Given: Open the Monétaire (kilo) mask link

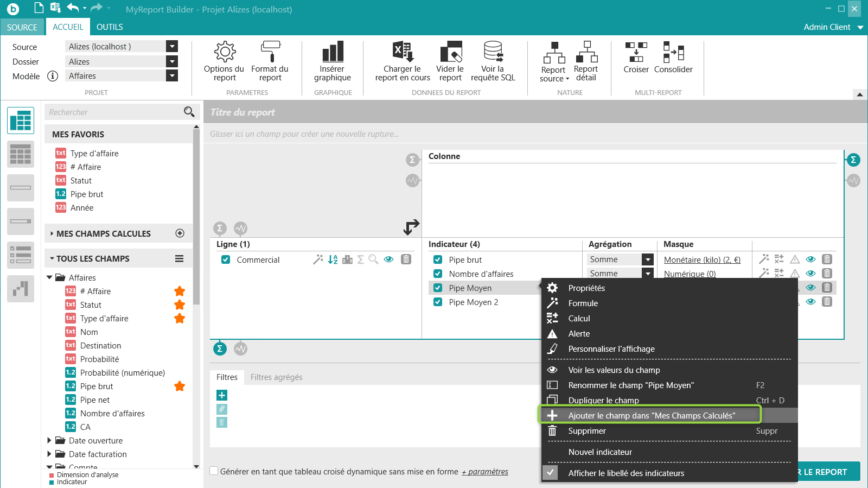Looking at the screenshot, I should (x=702, y=260).
